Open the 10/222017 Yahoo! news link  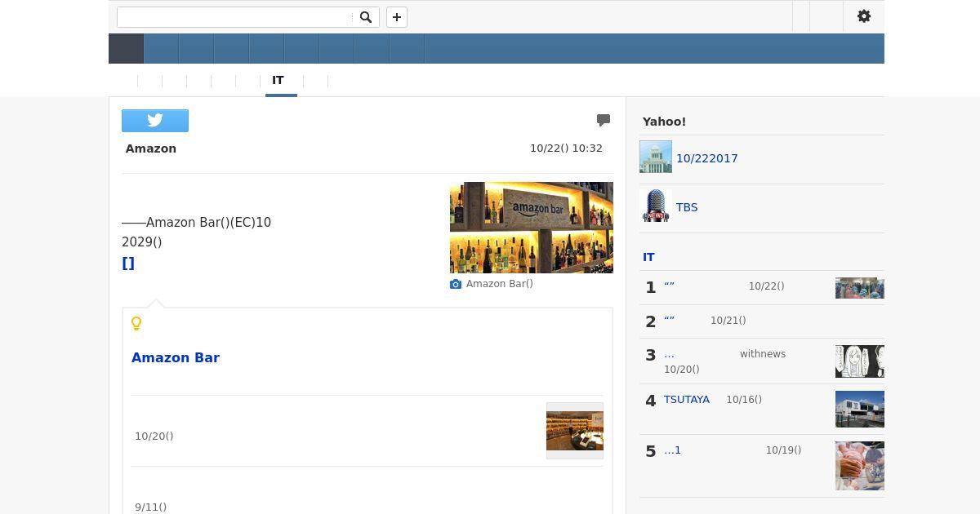707,158
